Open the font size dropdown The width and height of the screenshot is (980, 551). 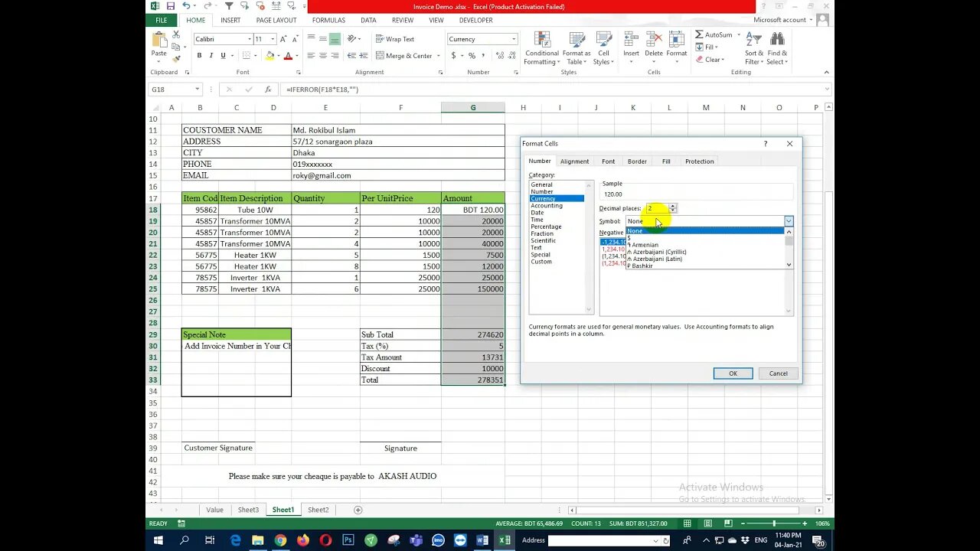coord(273,39)
